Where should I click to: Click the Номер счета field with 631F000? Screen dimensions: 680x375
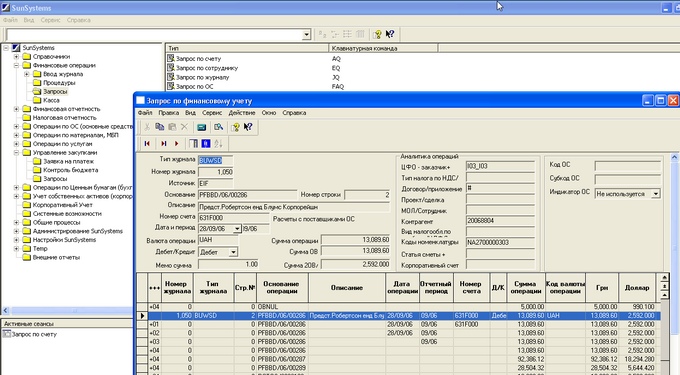tap(234, 218)
